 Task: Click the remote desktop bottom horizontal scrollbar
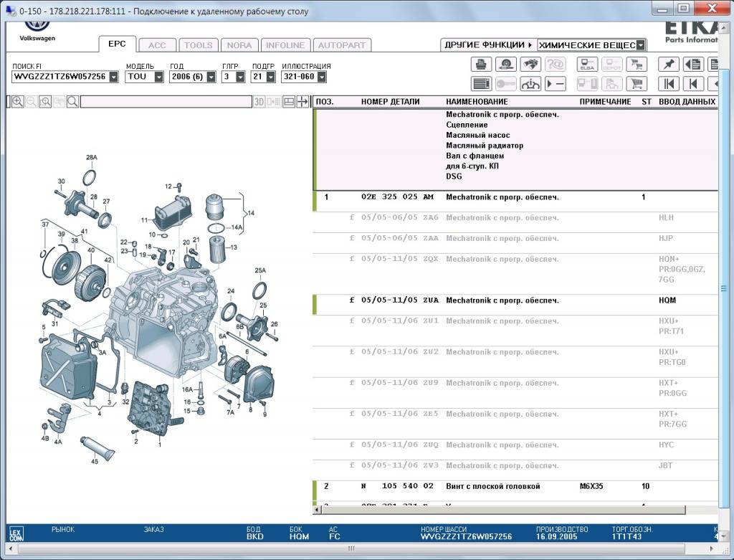pyautogui.click(x=351, y=549)
